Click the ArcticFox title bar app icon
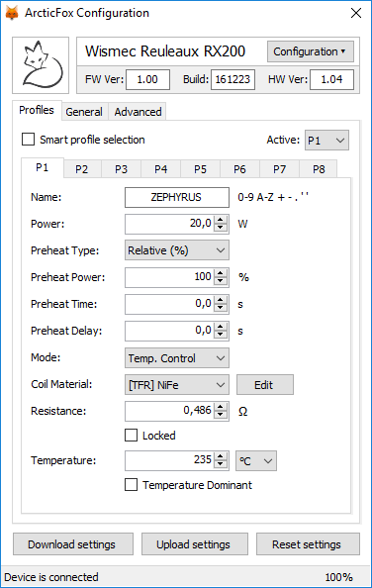Viewport: 372px width, 588px height. click(x=12, y=13)
